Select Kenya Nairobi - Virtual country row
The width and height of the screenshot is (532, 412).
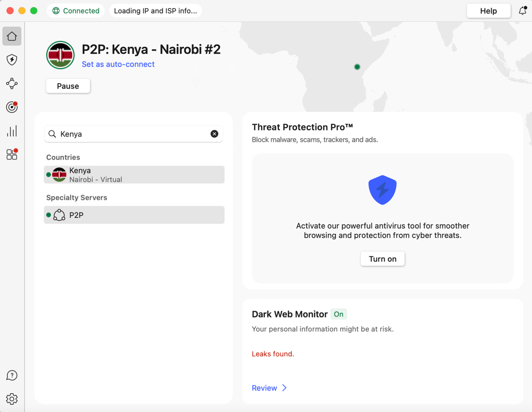click(134, 175)
